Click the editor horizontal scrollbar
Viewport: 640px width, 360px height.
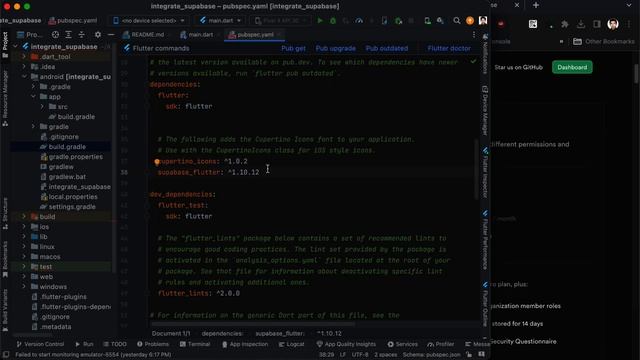(253, 324)
